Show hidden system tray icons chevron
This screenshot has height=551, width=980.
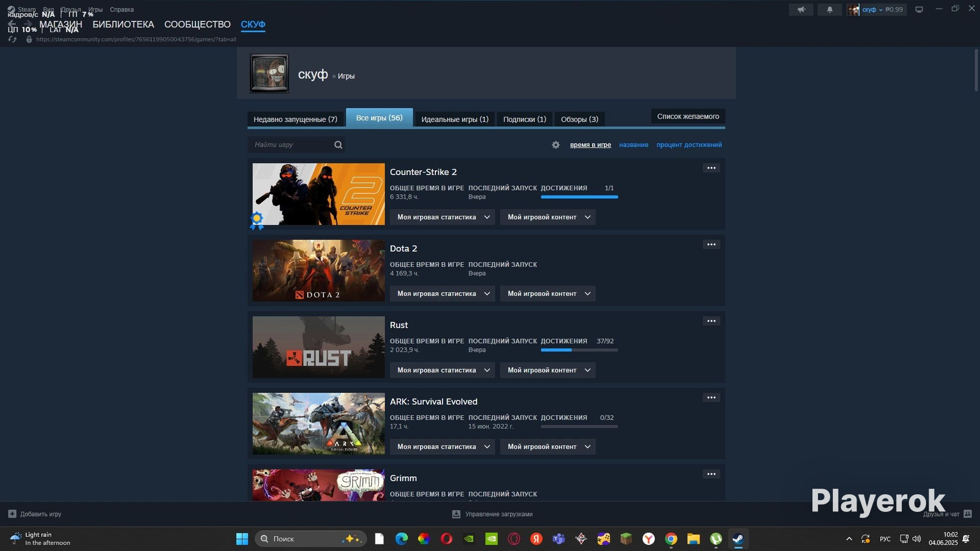tap(849, 539)
